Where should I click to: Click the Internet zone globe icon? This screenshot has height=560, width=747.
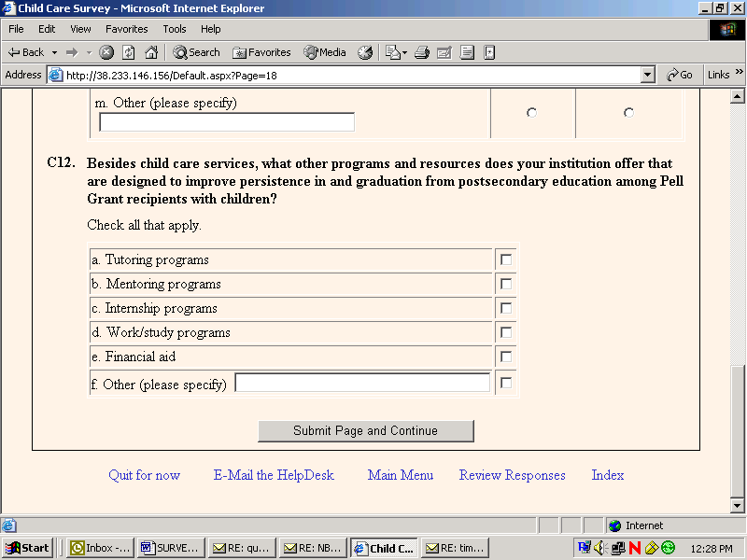coord(615,525)
